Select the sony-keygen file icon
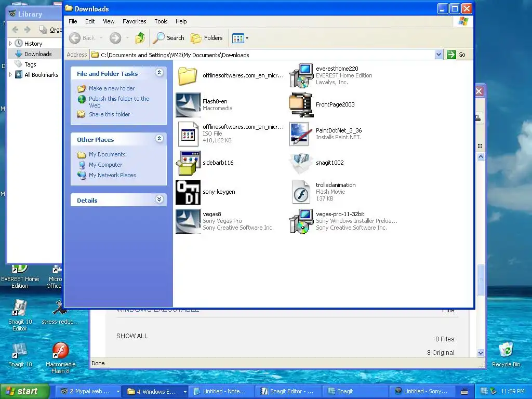Image resolution: width=532 pixels, height=399 pixels. (188, 192)
